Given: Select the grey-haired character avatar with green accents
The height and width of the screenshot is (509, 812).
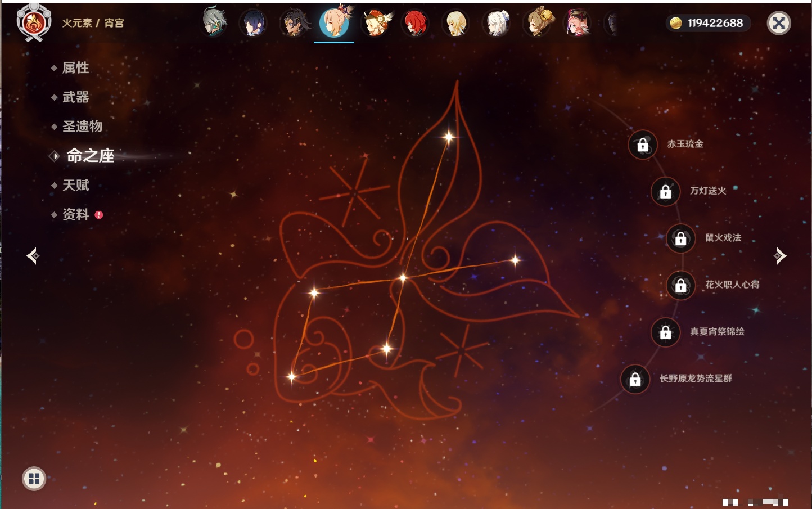Looking at the screenshot, I should (x=214, y=22).
